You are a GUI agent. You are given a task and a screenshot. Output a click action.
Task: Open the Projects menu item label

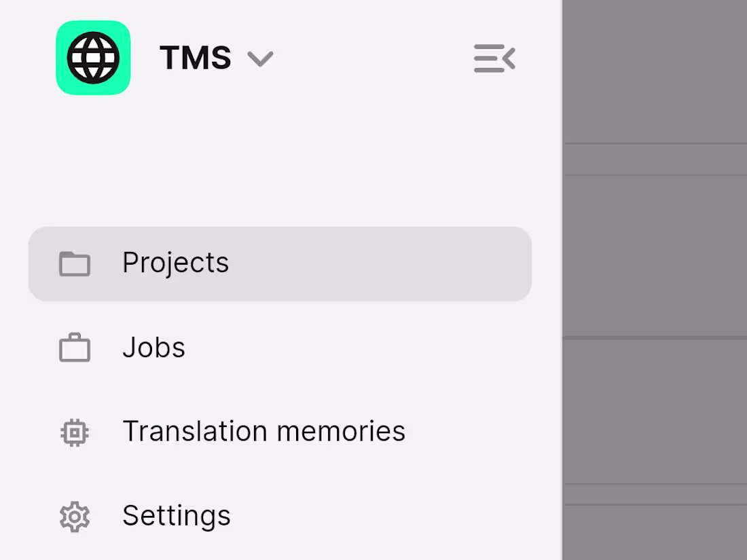pyautogui.click(x=175, y=263)
